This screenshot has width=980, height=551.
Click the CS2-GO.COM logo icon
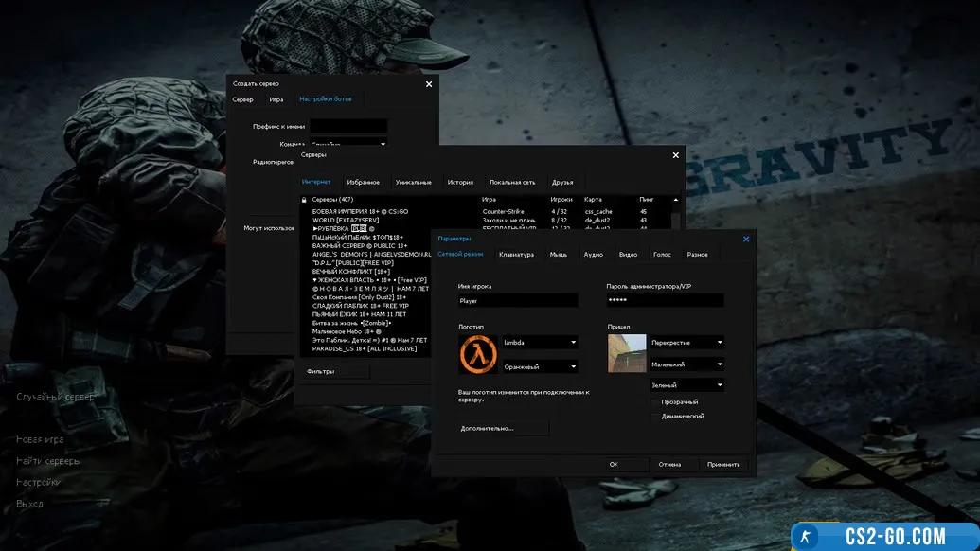click(x=805, y=537)
